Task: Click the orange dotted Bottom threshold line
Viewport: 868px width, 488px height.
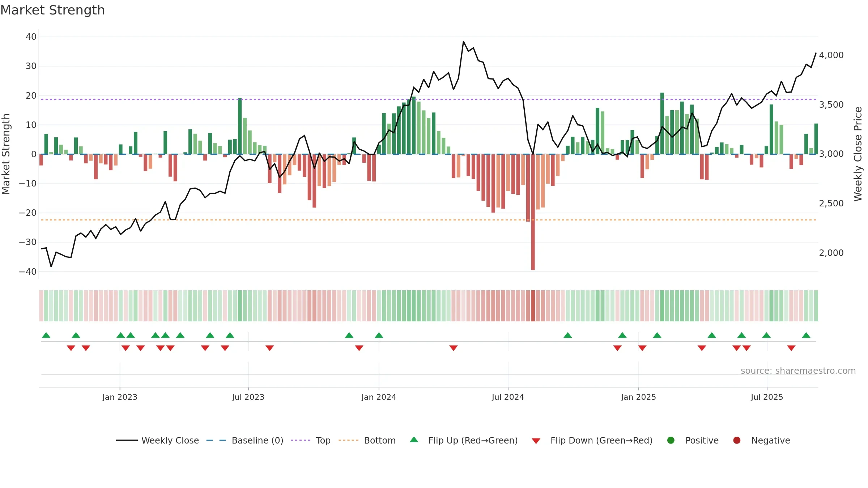Action: (429, 220)
